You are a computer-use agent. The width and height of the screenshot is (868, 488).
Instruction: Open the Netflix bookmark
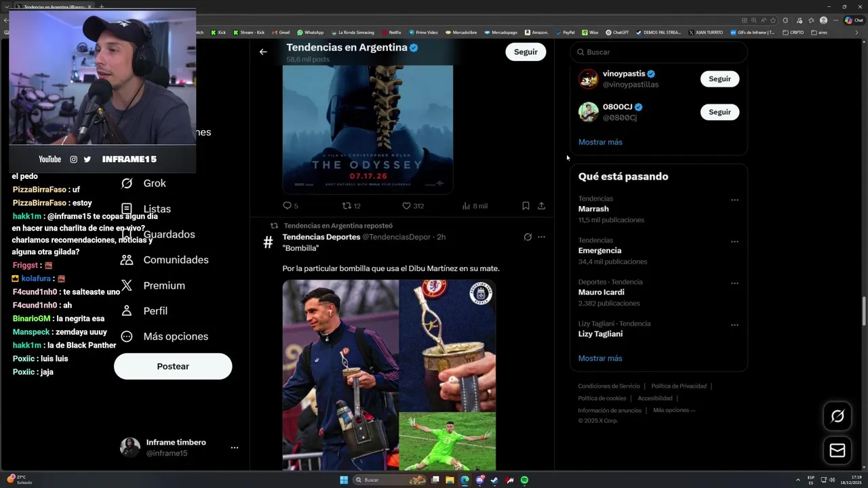click(x=391, y=32)
